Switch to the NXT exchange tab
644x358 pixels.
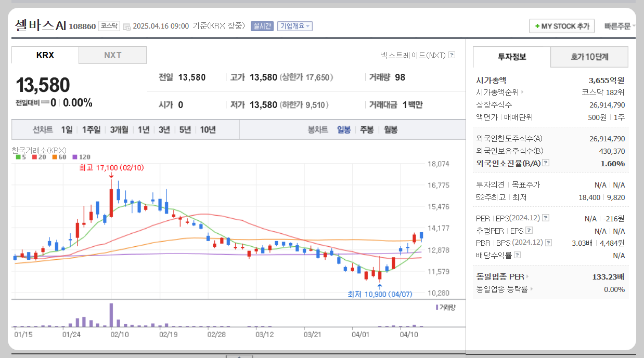point(112,55)
